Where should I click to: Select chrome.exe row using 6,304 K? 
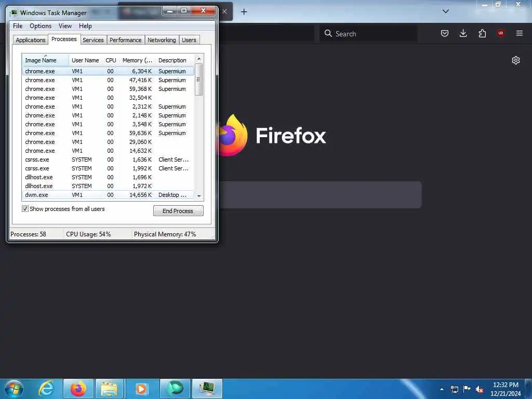108,71
